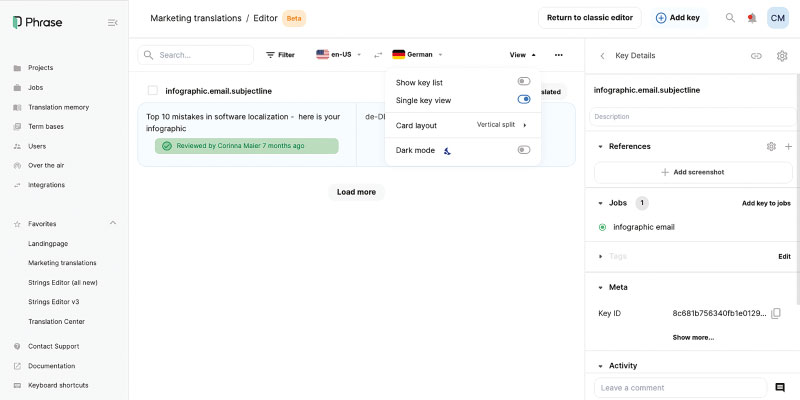Open References settings gear

click(x=771, y=146)
